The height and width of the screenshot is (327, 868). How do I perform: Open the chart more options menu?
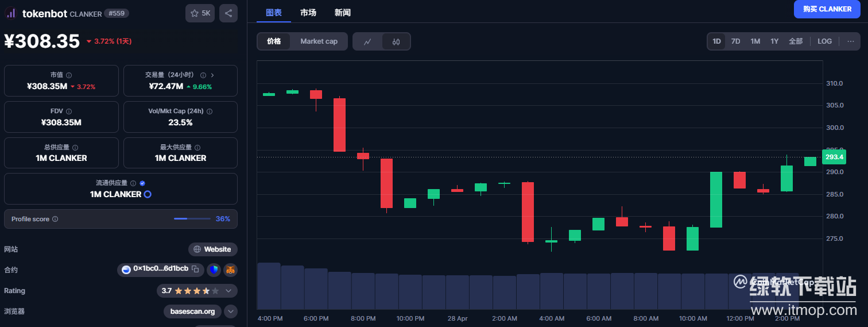pos(850,41)
